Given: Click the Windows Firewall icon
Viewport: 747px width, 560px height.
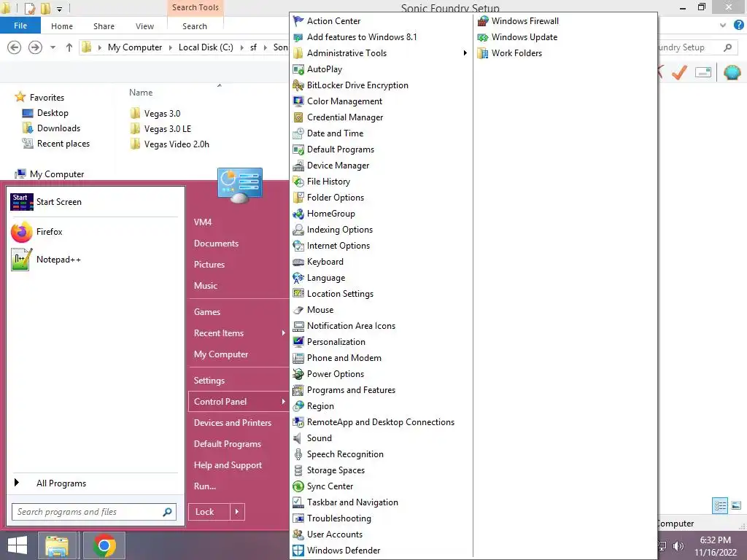Looking at the screenshot, I should click(483, 21).
